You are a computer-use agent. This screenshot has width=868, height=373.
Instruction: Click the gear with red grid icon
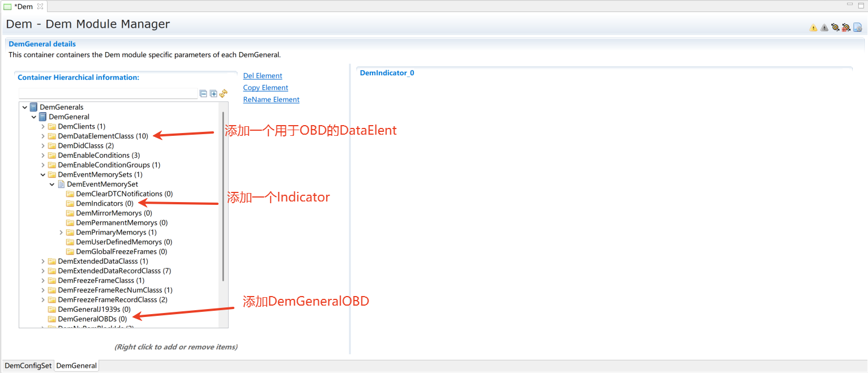846,27
